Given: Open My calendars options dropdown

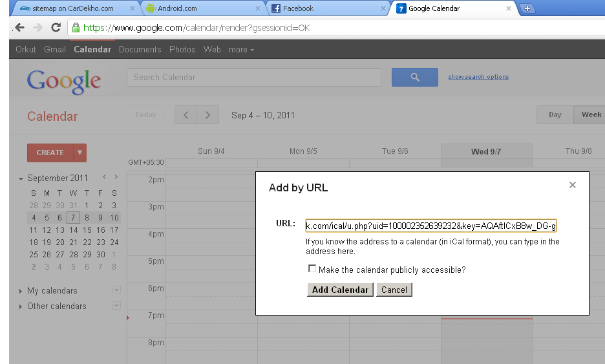Looking at the screenshot, I should [x=116, y=290].
